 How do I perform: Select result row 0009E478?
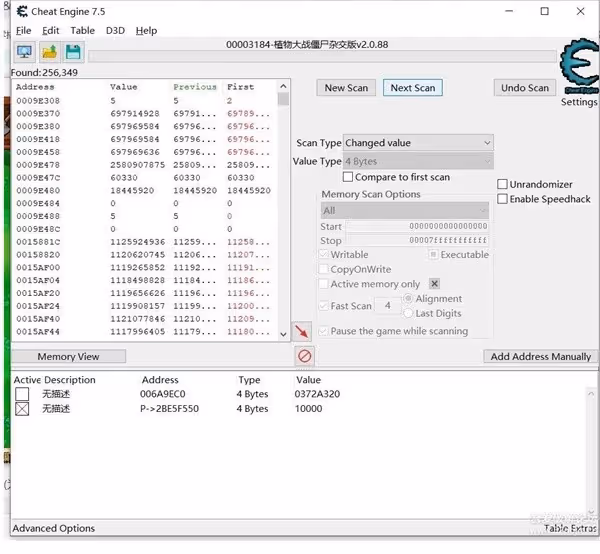point(145,165)
